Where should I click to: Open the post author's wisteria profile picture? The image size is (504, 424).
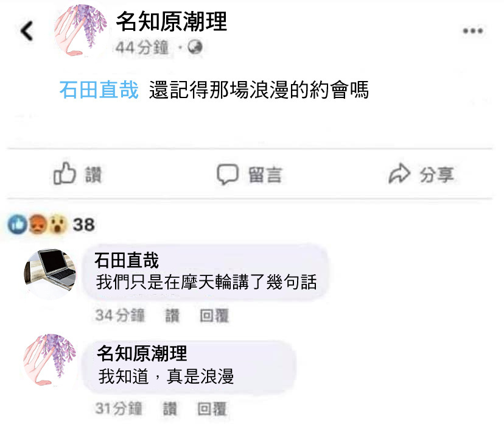coord(81,31)
